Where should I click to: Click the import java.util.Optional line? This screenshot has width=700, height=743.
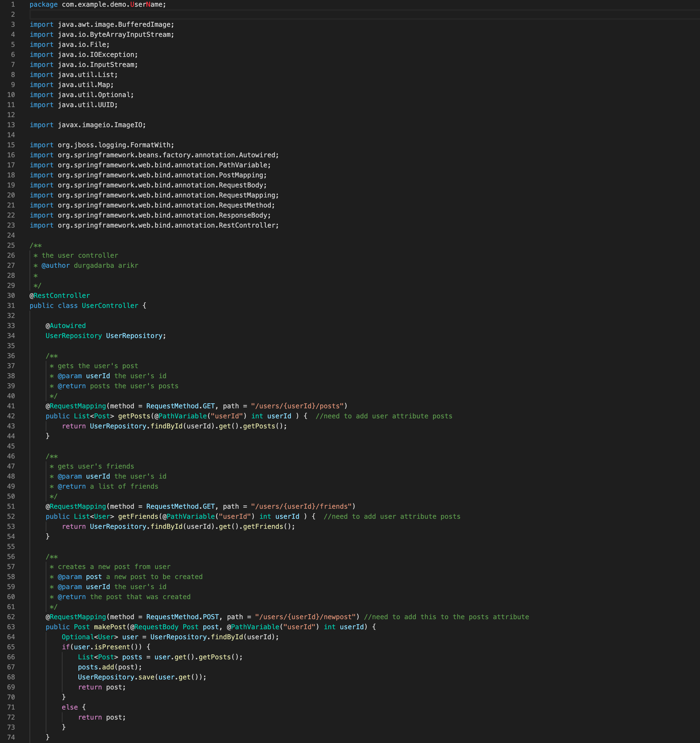pos(82,95)
